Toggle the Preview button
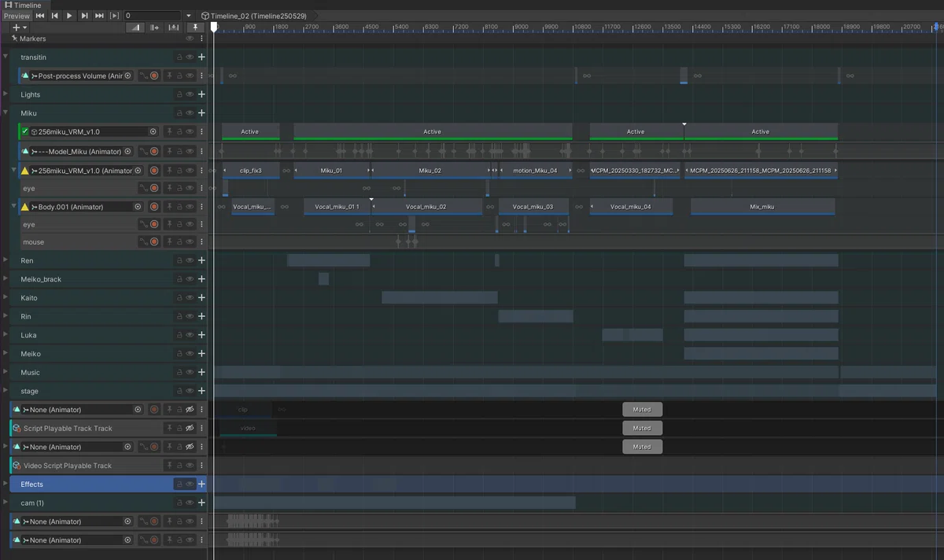The width and height of the screenshot is (944, 560). 17,16
